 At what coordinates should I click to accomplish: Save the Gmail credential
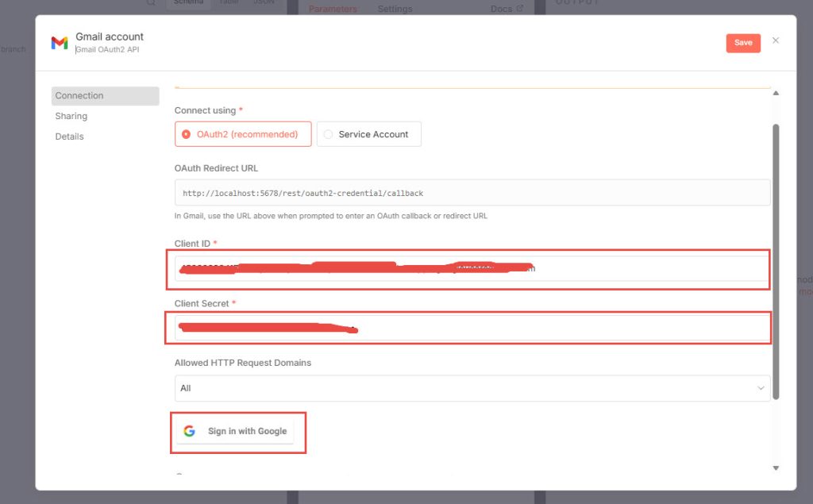tap(742, 43)
